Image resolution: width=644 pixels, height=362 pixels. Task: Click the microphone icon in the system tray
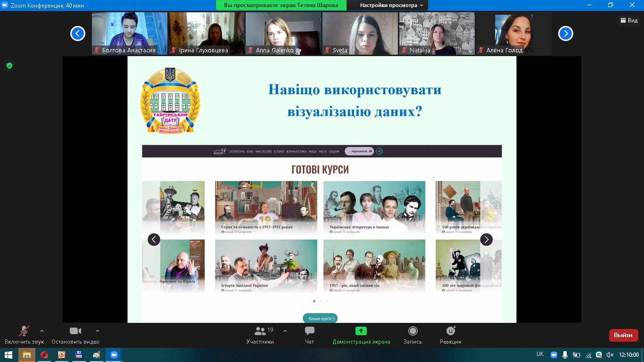click(x=565, y=355)
